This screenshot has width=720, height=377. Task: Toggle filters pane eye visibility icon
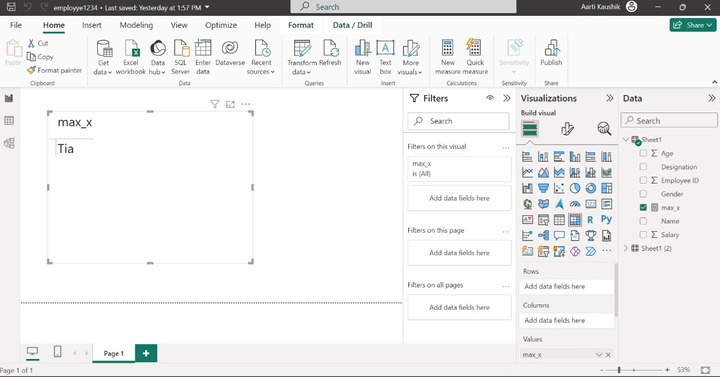click(x=490, y=98)
